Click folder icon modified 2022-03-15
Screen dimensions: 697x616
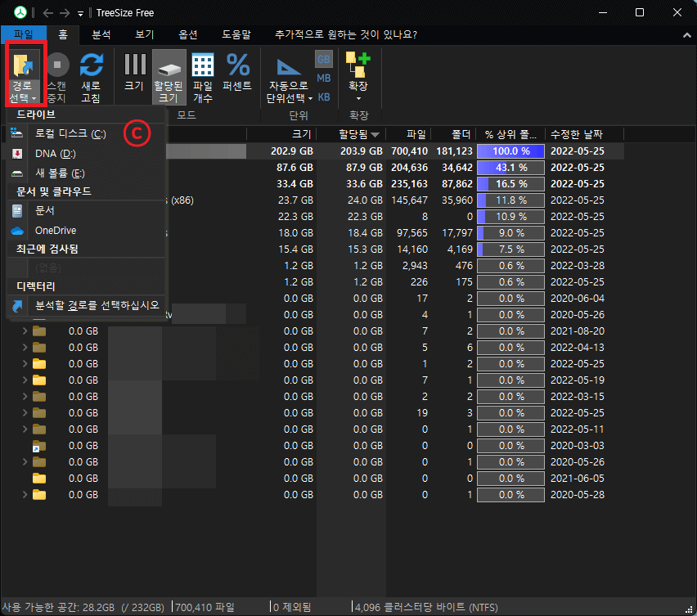(39, 397)
